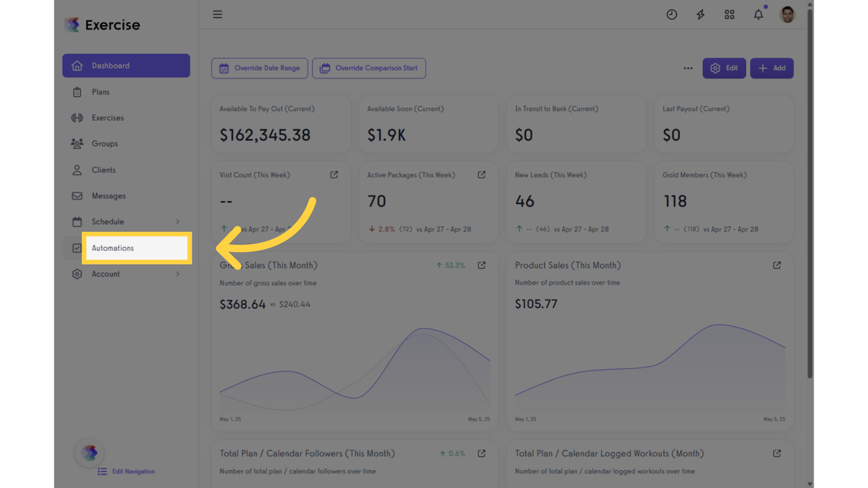868x488 pixels.
Task: Click the user profile avatar
Action: (787, 14)
